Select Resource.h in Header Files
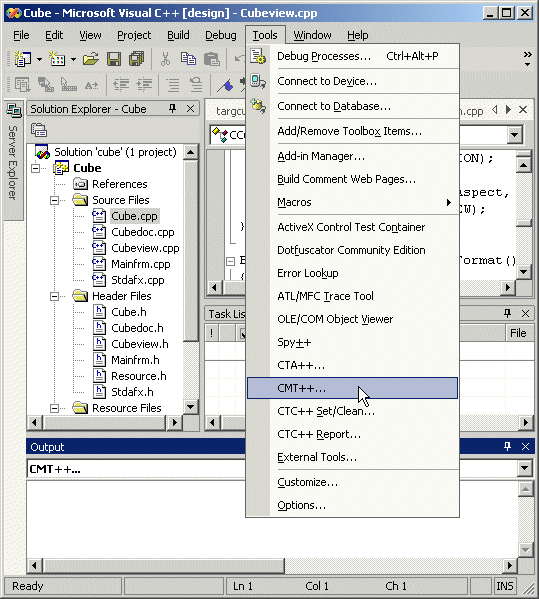This screenshot has width=539, height=599. (x=139, y=376)
